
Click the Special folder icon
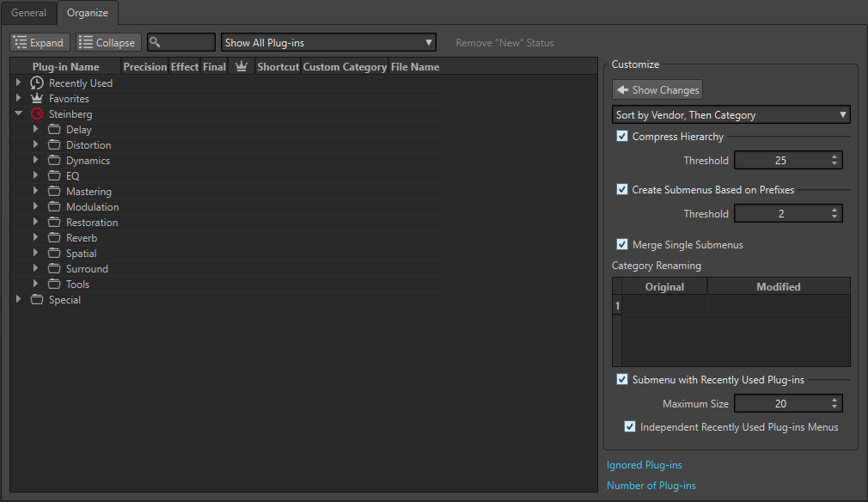37,300
